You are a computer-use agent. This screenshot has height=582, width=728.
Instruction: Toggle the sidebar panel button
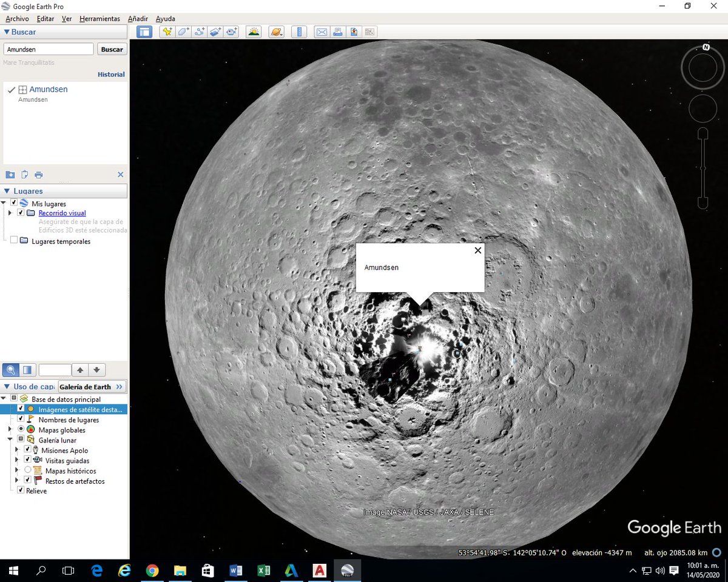click(144, 32)
